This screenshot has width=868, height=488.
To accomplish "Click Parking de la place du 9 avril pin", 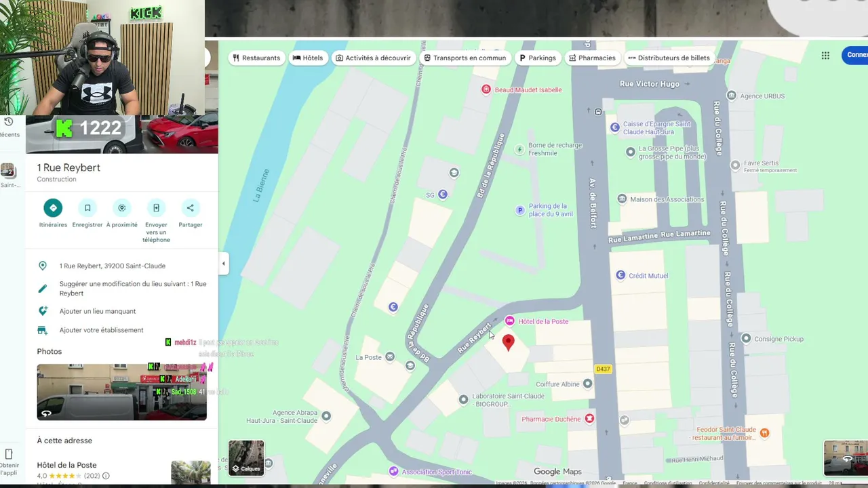I will pos(520,210).
